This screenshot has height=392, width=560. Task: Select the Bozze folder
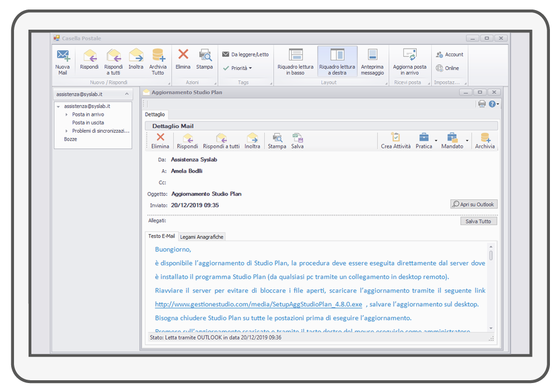click(71, 139)
